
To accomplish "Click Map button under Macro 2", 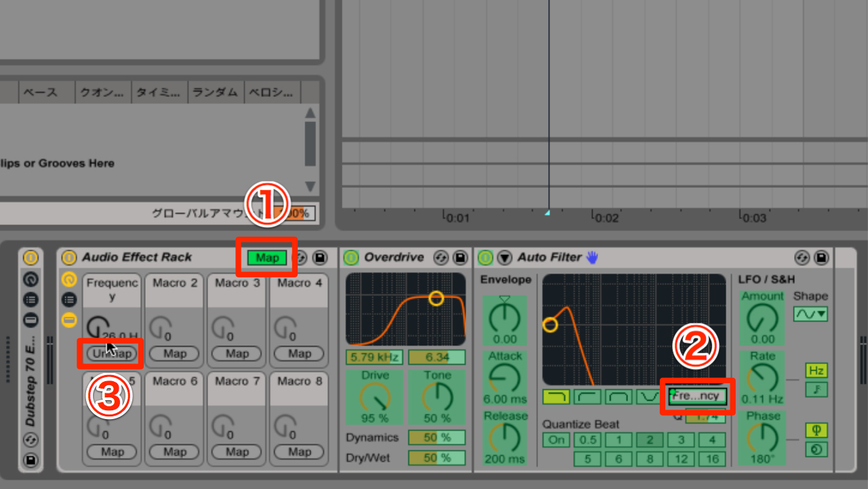I will tap(174, 353).
